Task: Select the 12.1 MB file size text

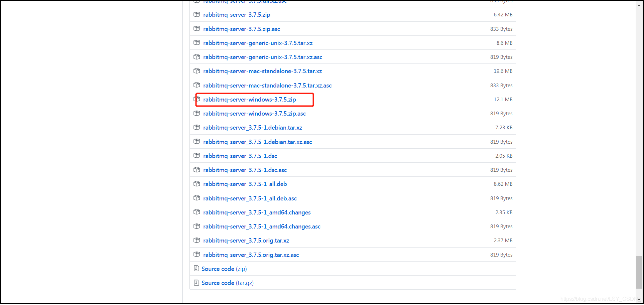Action: [503, 100]
